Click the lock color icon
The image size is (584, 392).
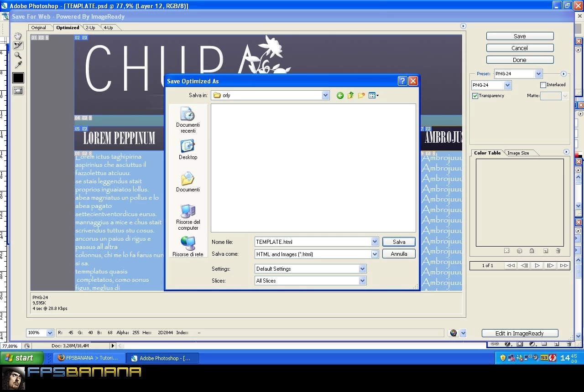(x=532, y=251)
